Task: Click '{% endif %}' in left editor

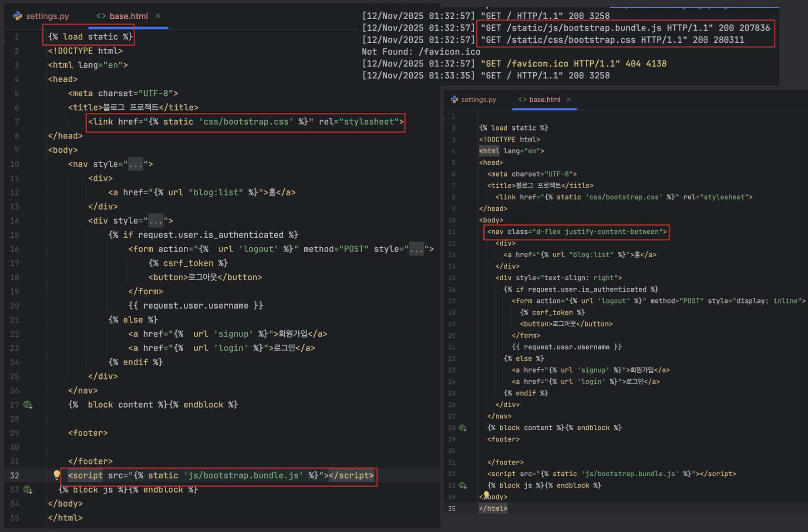Action: pos(135,362)
